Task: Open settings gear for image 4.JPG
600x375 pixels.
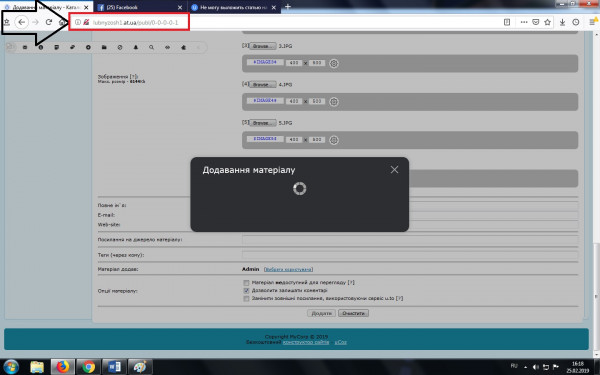Action: coord(334,101)
